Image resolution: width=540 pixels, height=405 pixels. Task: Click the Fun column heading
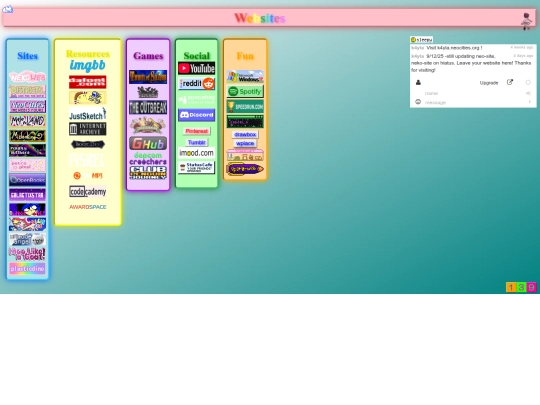click(x=245, y=56)
